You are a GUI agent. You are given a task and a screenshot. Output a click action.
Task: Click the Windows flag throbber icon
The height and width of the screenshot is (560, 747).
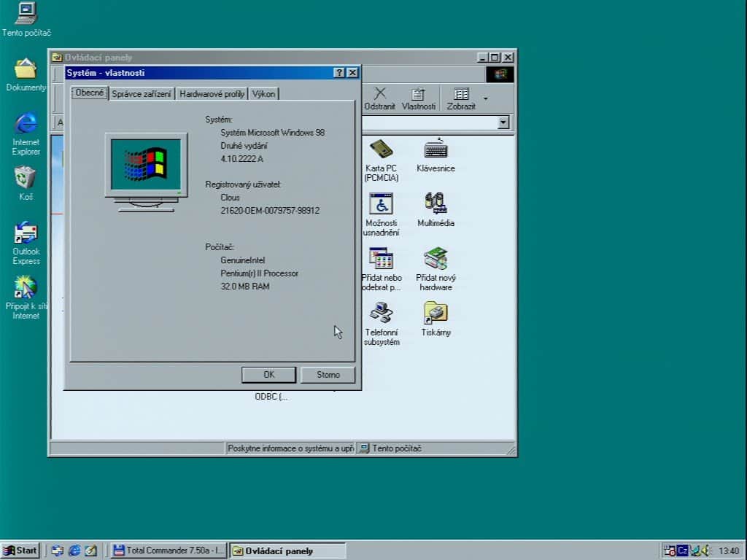pos(500,74)
